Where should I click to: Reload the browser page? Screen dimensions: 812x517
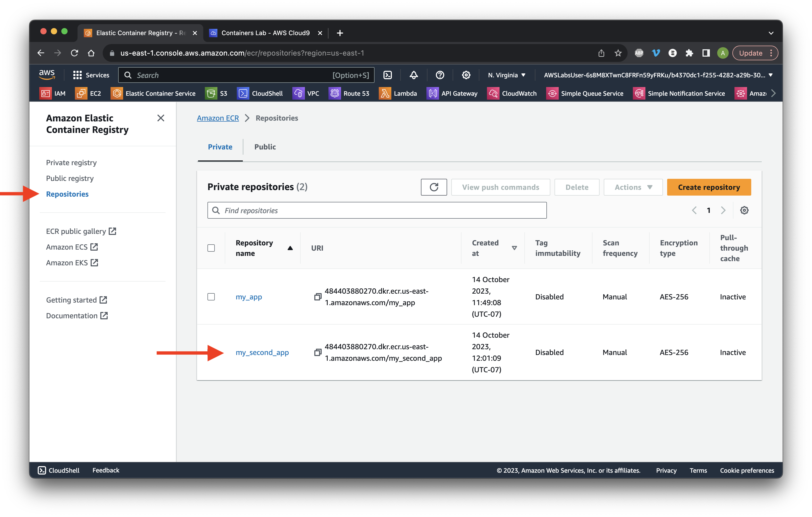[x=75, y=53]
